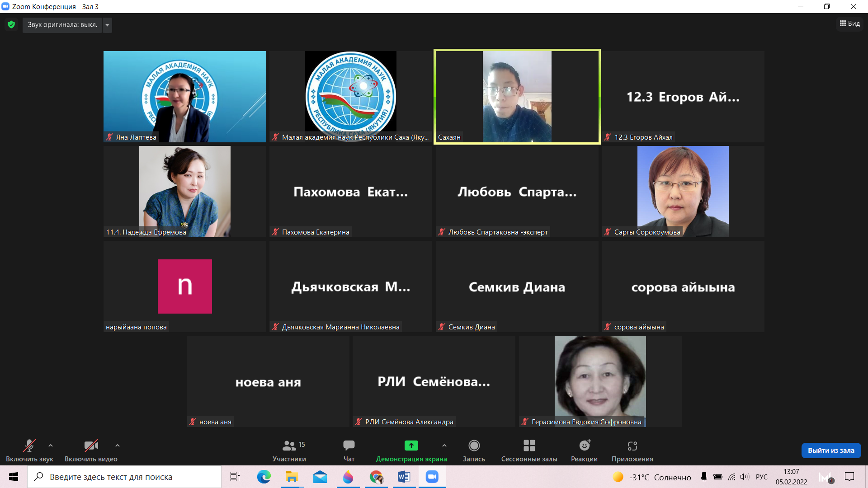
Task: Expand audio options arrow beside microphone
Action: click(51, 446)
